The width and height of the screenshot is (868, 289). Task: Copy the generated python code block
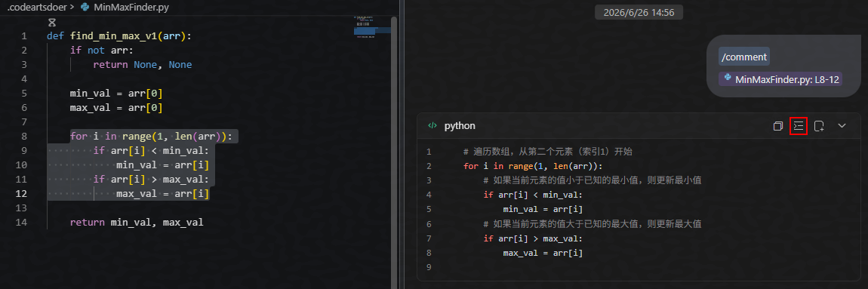point(777,126)
